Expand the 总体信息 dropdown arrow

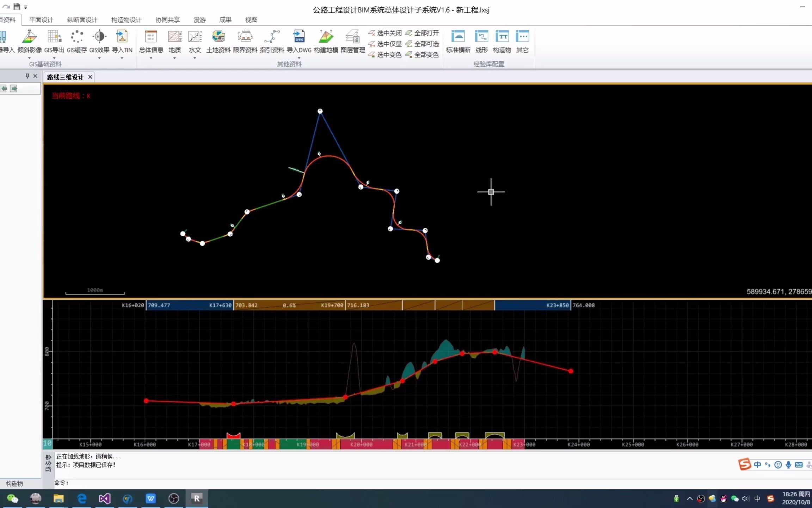[151, 58]
